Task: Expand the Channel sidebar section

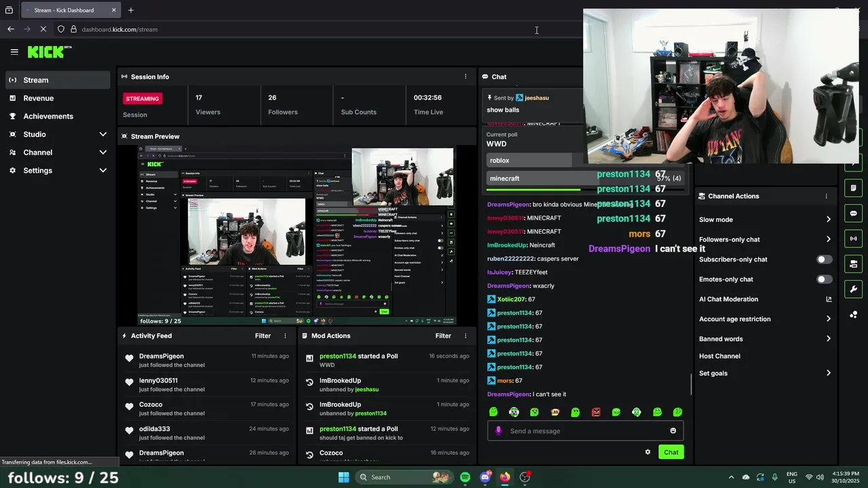Action: tap(103, 152)
